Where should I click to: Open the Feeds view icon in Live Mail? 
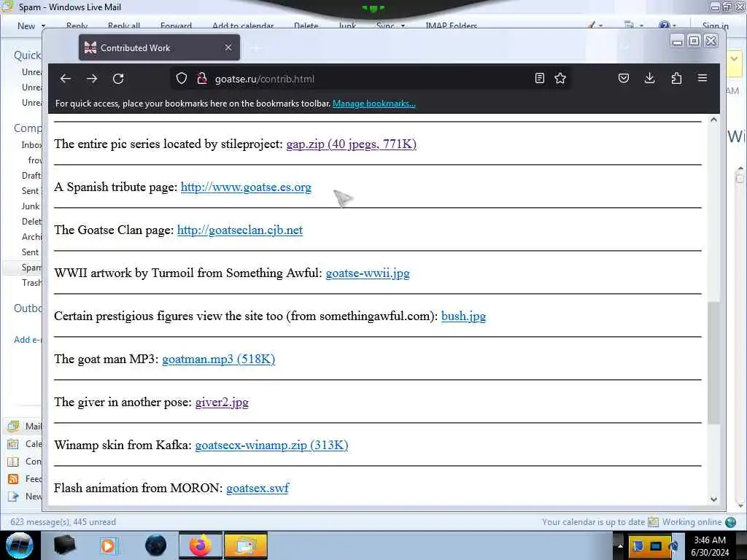click(13, 479)
